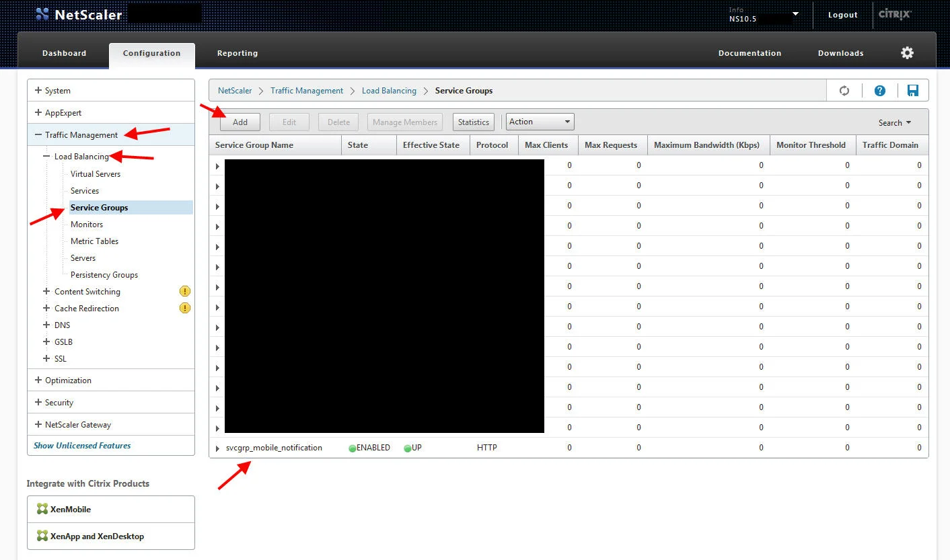Image resolution: width=950 pixels, height=560 pixels.
Task: Open the Search dropdown
Action: tap(895, 122)
